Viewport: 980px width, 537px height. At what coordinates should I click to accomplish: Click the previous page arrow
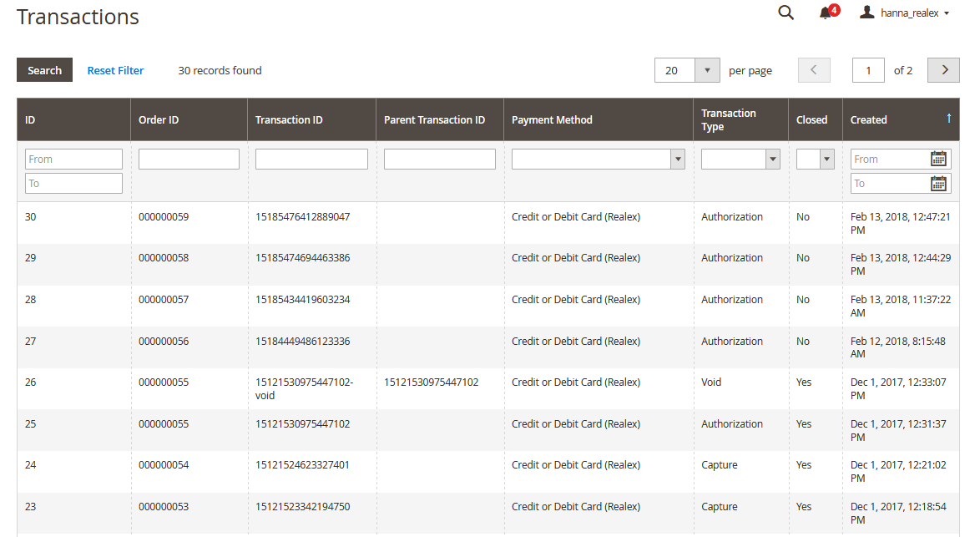tap(814, 70)
